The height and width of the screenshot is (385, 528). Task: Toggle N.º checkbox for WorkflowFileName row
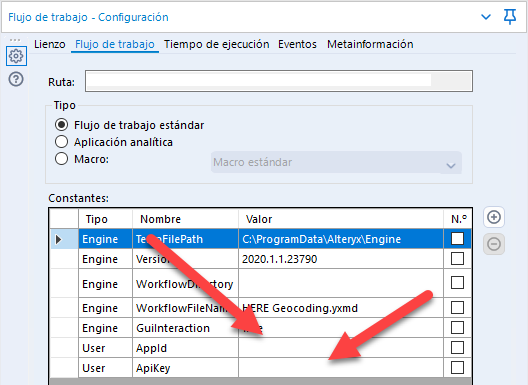[x=457, y=307]
